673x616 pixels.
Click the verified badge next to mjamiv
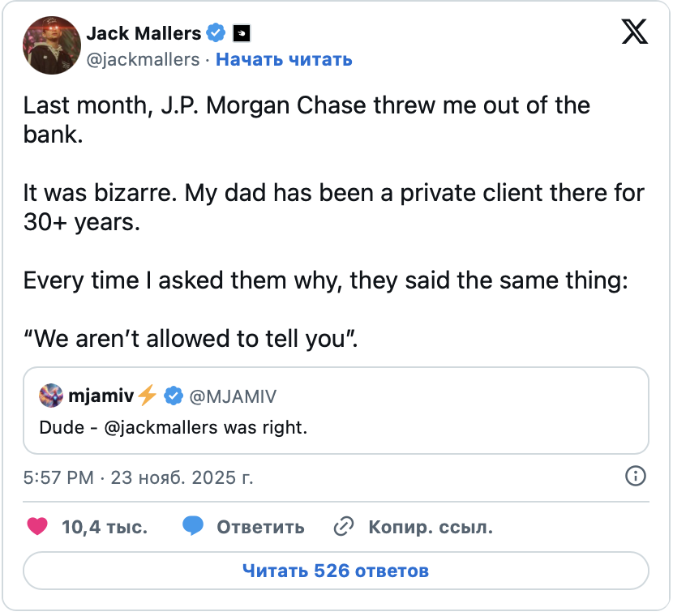(x=171, y=396)
